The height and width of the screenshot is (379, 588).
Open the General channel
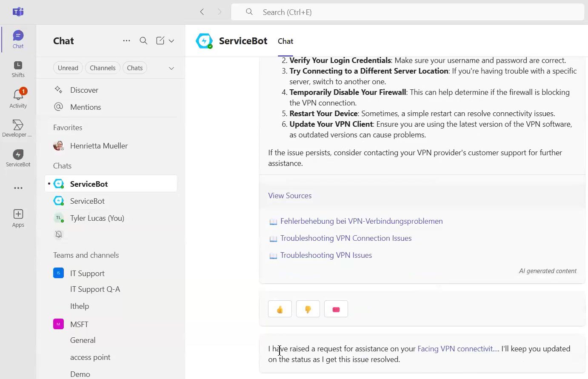[x=83, y=340]
